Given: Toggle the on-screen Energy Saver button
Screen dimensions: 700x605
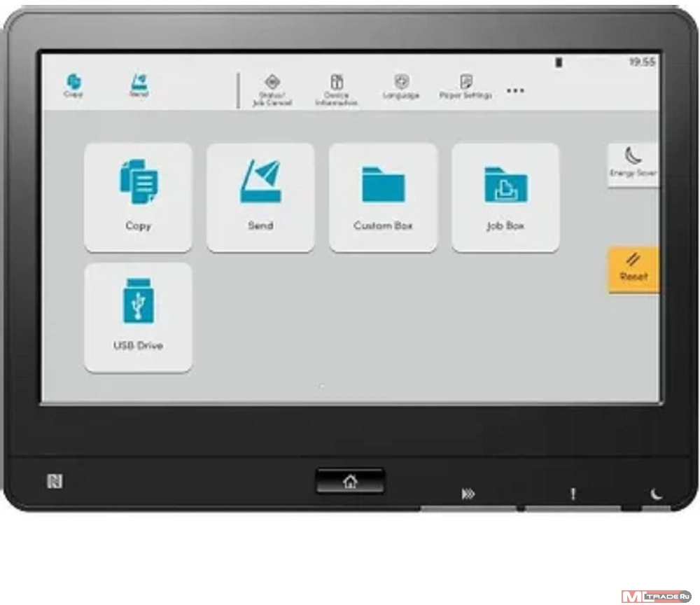Looking at the screenshot, I should 633,163.
